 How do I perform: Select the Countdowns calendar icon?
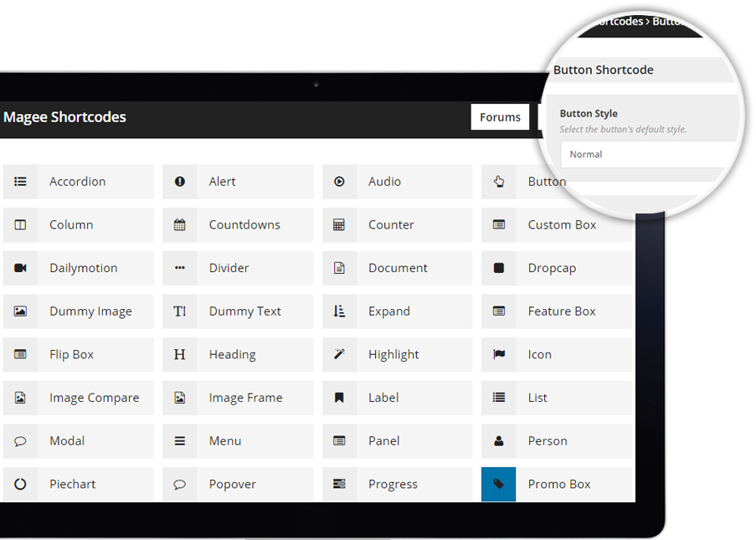pos(180,224)
